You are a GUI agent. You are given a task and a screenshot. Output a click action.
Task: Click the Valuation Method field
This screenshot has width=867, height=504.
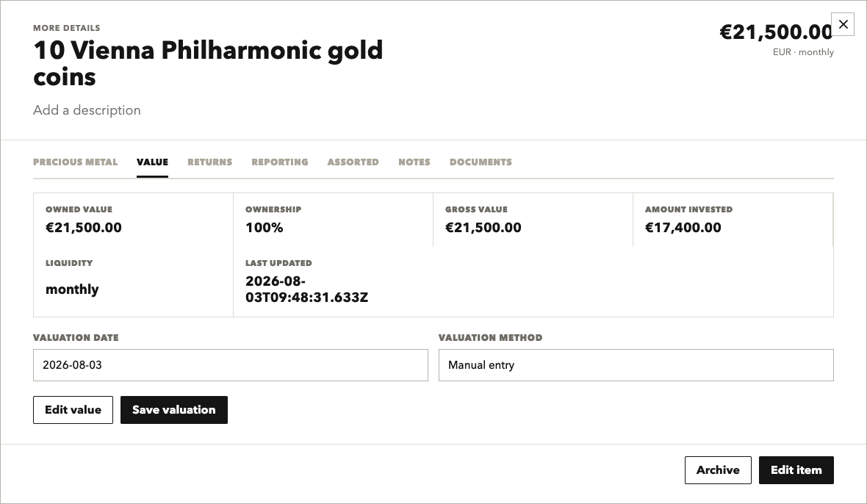click(x=636, y=364)
